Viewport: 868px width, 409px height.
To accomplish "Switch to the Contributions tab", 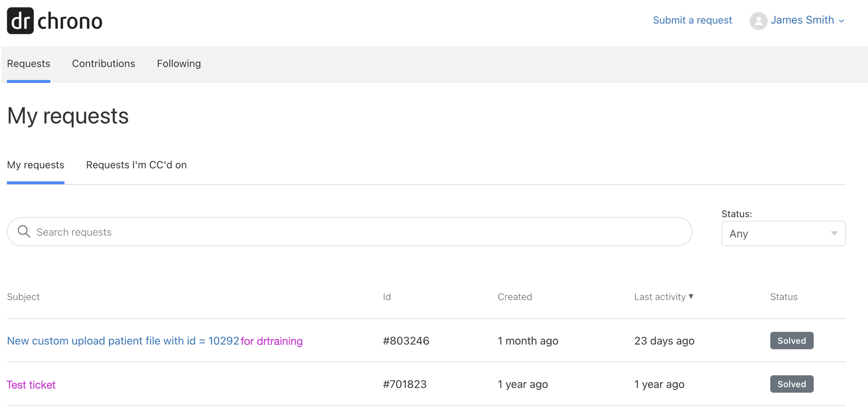I will (x=103, y=64).
